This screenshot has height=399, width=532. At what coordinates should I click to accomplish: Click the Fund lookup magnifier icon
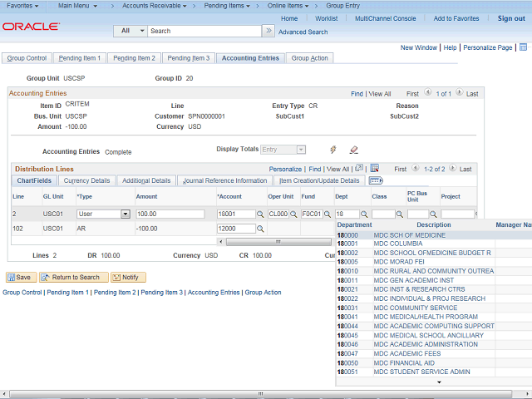(328, 214)
